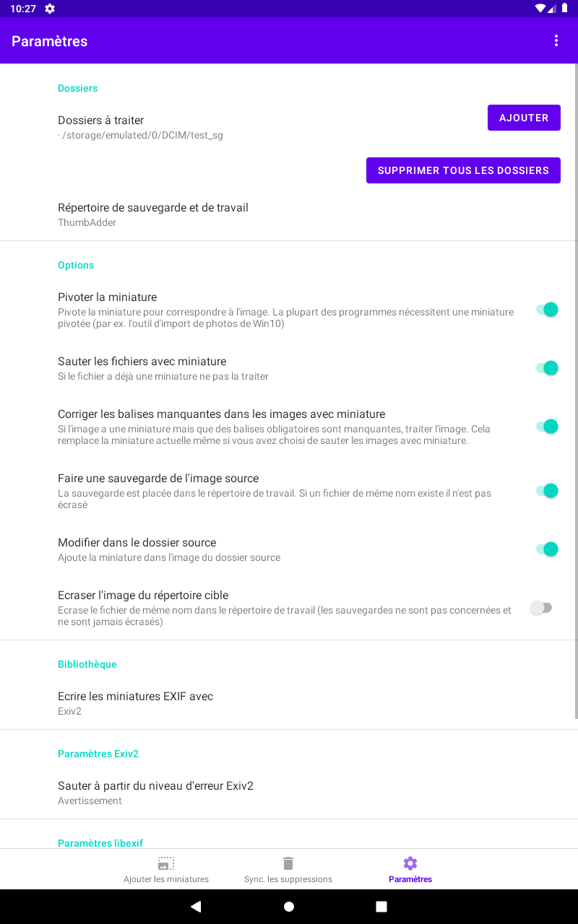
Task: Disable the Pivoter la miniature switch
Action: pos(546,310)
